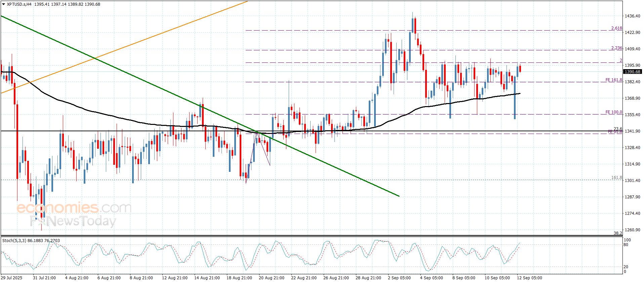Select the 2 Sep 05:00 time label
Viewport: 644px width, 282px height.
(x=399, y=278)
